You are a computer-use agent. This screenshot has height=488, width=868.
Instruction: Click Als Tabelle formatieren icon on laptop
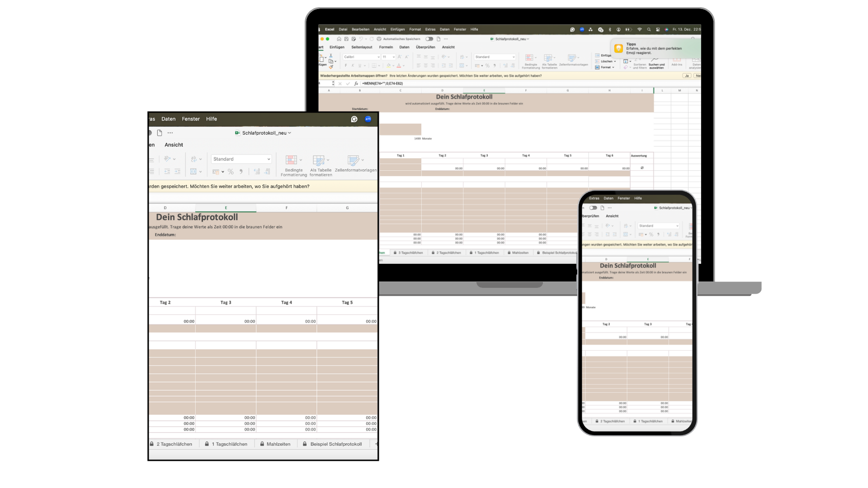(548, 58)
